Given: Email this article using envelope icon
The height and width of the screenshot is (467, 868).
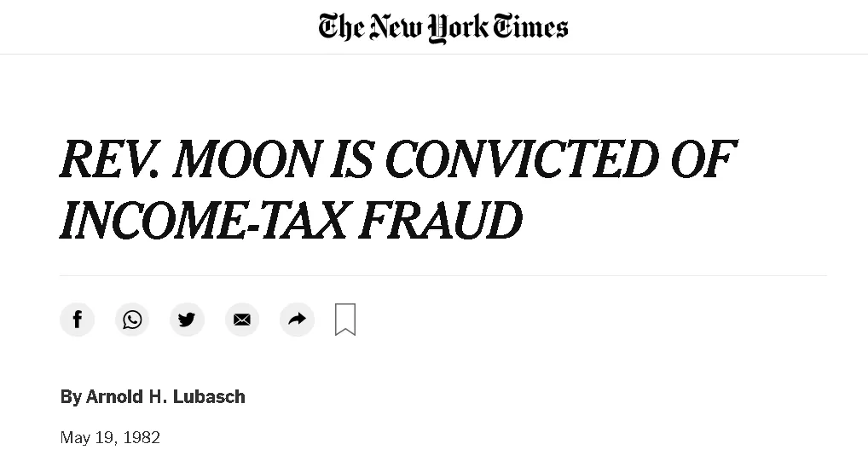Looking at the screenshot, I should click(x=242, y=320).
